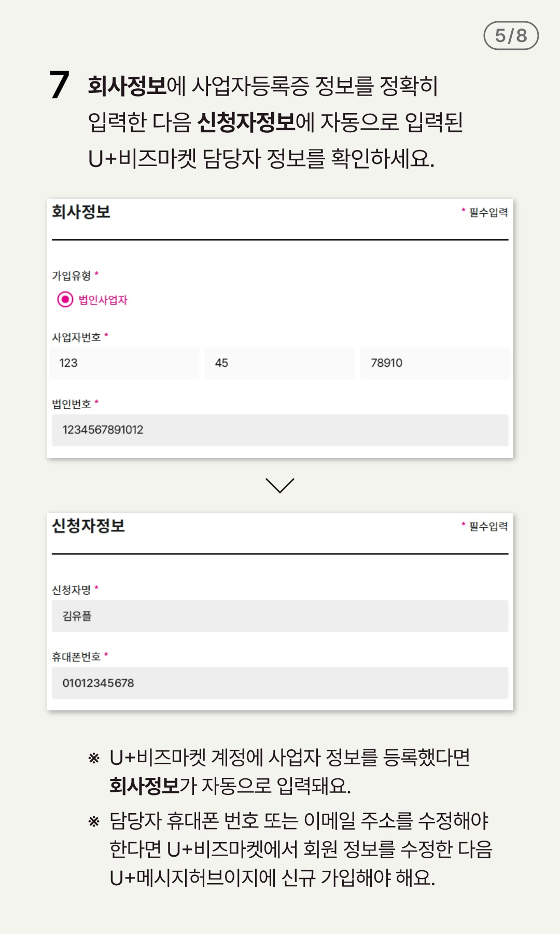Click the 법인번호 field label
The width and height of the screenshot is (560, 934).
pos(72,404)
